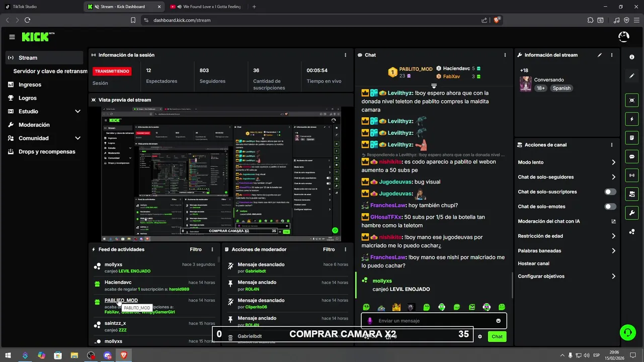Image resolution: width=644 pixels, height=362 pixels.
Task: Open the profile avatar menu
Action: click(623, 37)
